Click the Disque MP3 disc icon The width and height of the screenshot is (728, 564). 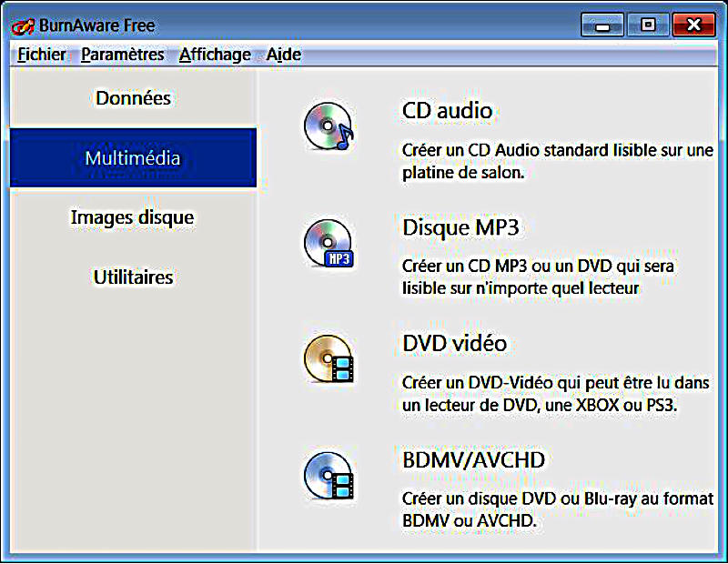tap(329, 243)
